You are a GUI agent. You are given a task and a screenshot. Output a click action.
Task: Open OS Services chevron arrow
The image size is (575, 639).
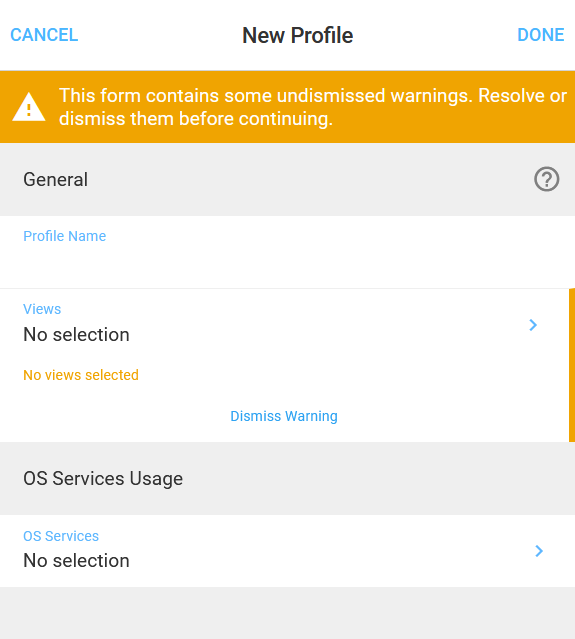click(539, 551)
